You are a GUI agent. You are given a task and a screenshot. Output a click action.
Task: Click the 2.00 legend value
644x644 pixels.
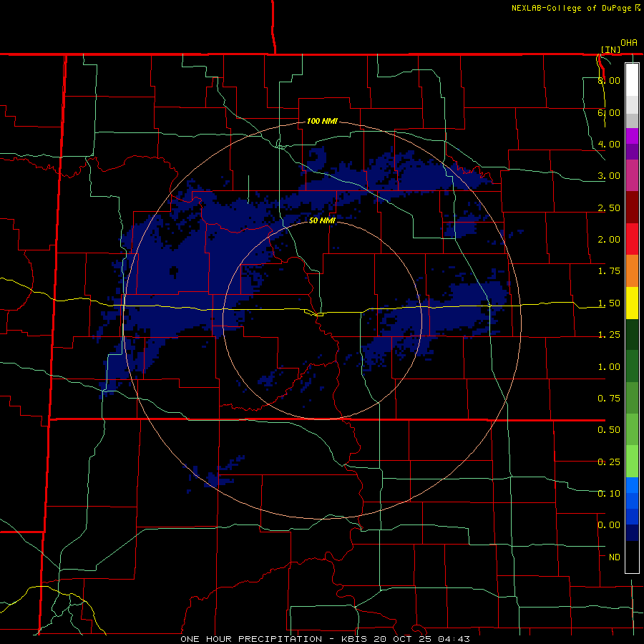click(609, 240)
